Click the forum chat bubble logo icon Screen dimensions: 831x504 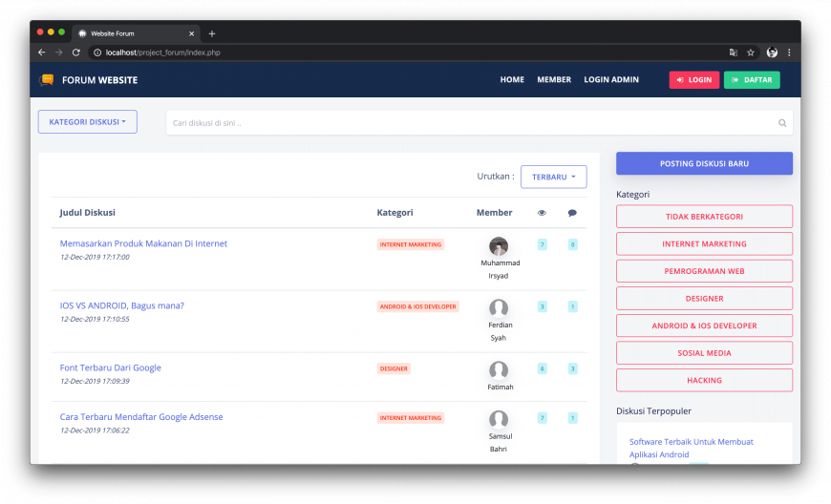(47, 80)
